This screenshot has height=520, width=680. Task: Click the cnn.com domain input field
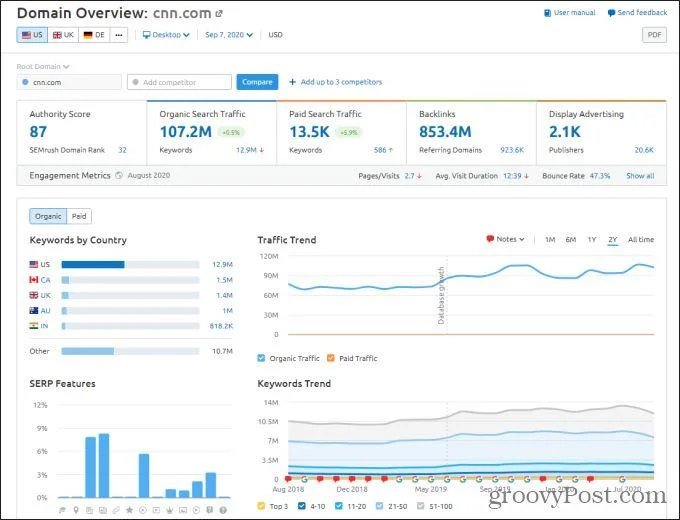69,82
